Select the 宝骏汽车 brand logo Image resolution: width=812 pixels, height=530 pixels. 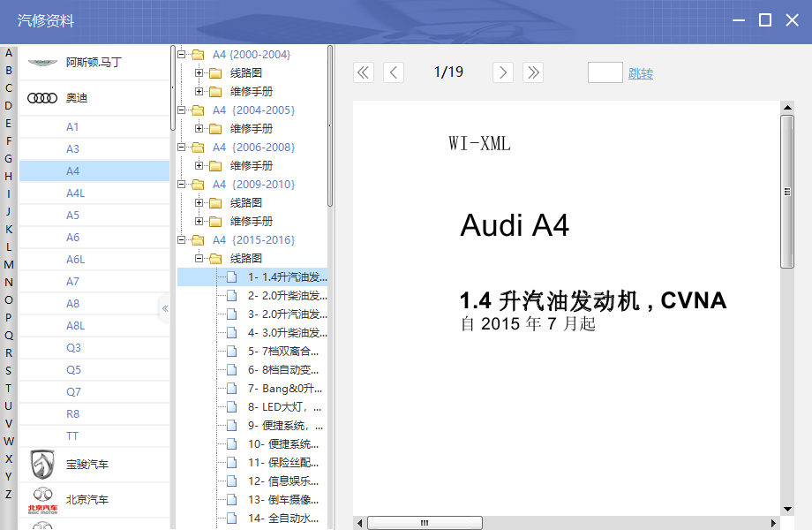(42, 465)
